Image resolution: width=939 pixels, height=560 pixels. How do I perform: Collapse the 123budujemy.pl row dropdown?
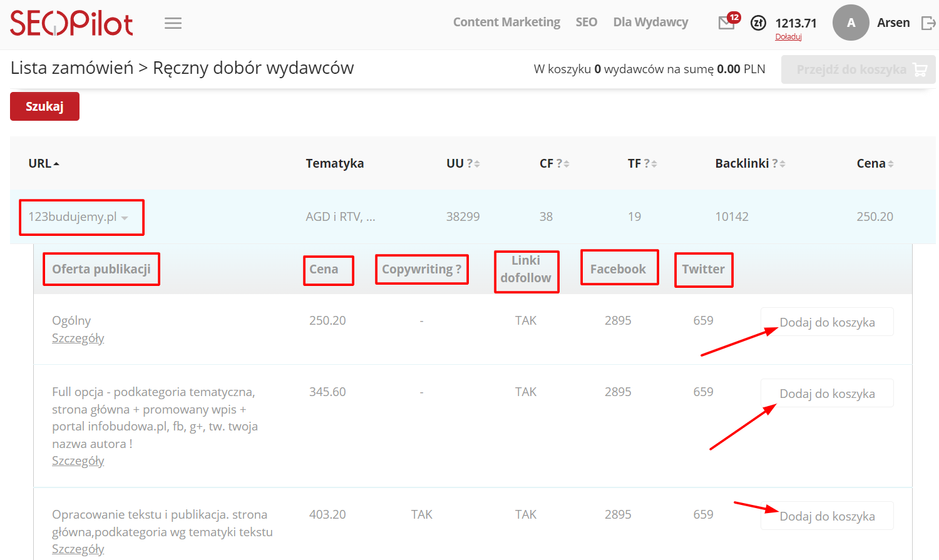[125, 218]
